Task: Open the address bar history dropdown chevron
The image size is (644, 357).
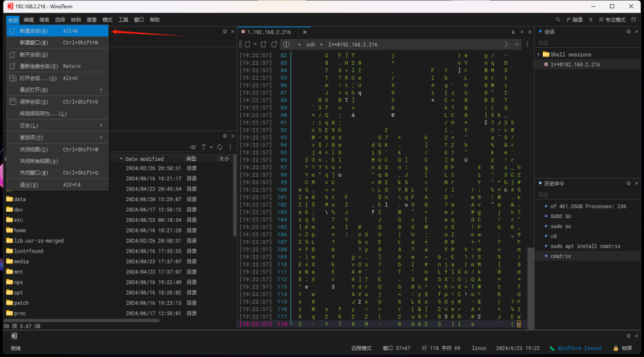Action: pos(517,45)
